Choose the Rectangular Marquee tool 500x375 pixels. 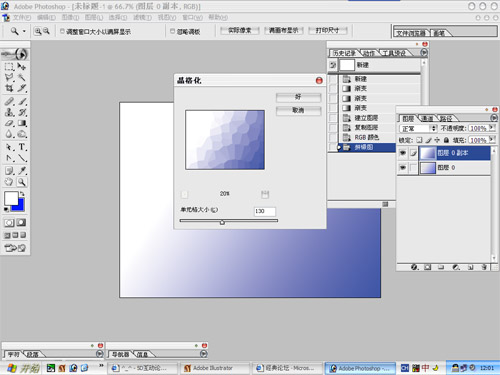coord(9,66)
